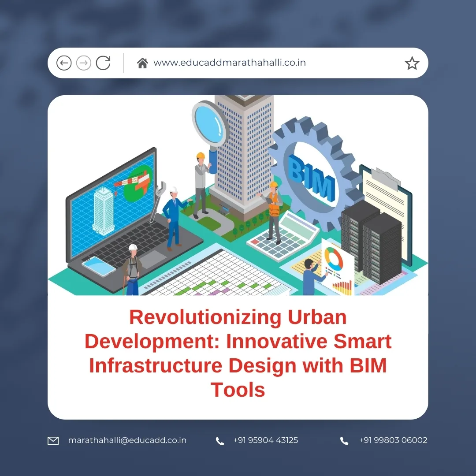
Task: Expand the browser navigation section
Action: click(83, 63)
